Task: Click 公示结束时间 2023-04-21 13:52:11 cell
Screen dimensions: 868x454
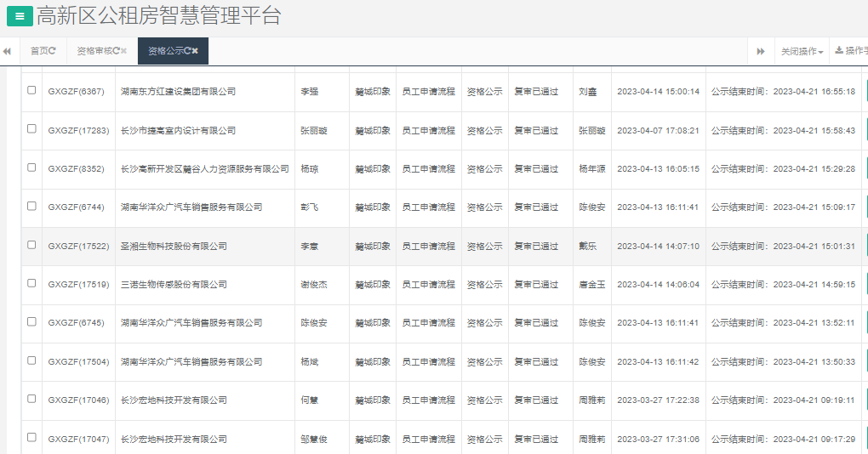Action: point(783,323)
